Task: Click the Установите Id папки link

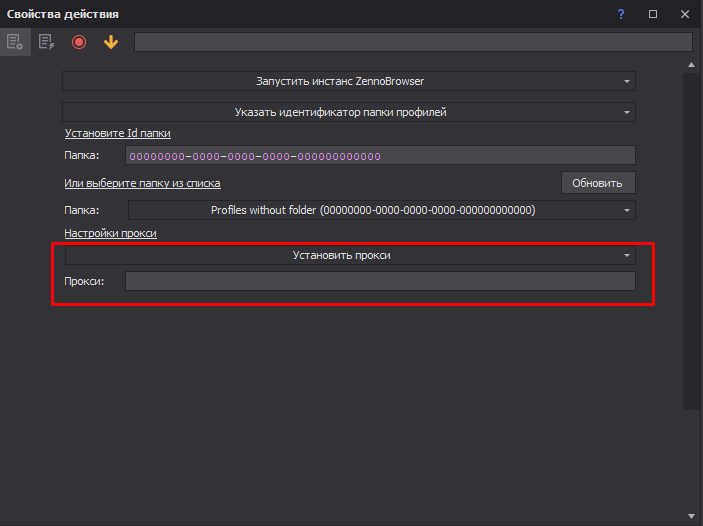Action: coord(117,133)
